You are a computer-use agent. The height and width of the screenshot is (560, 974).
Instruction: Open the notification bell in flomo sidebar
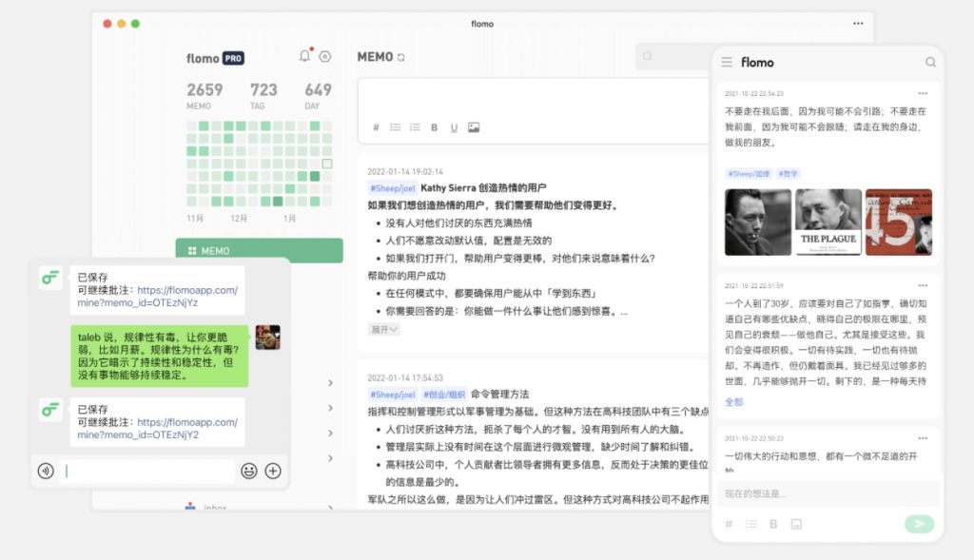[x=305, y=56]
